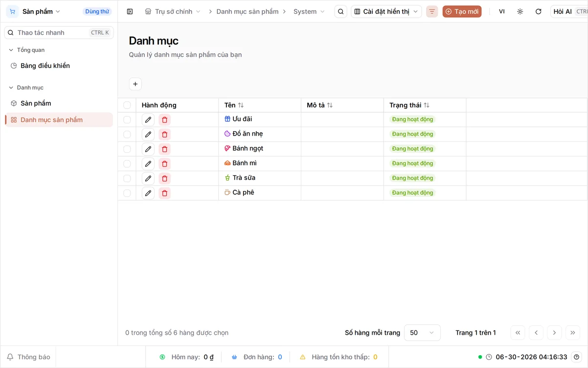Open the System breadcrumb dropdown

[309, 11]
